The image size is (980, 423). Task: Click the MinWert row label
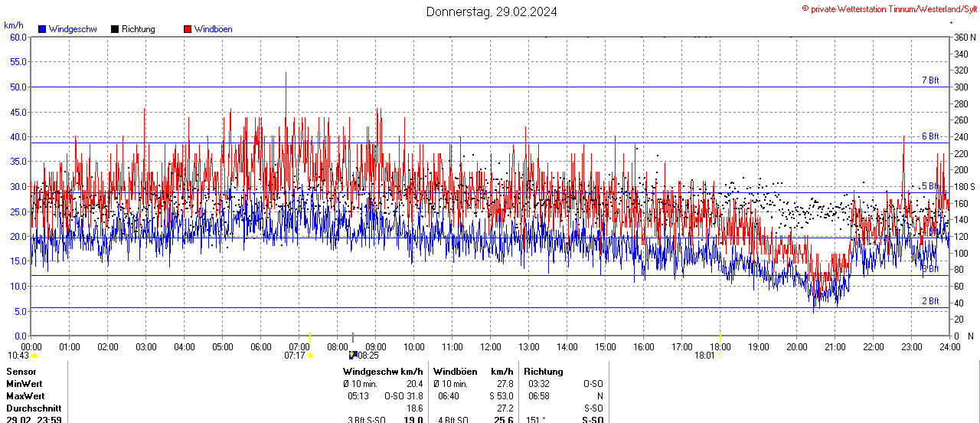(24, 384)
